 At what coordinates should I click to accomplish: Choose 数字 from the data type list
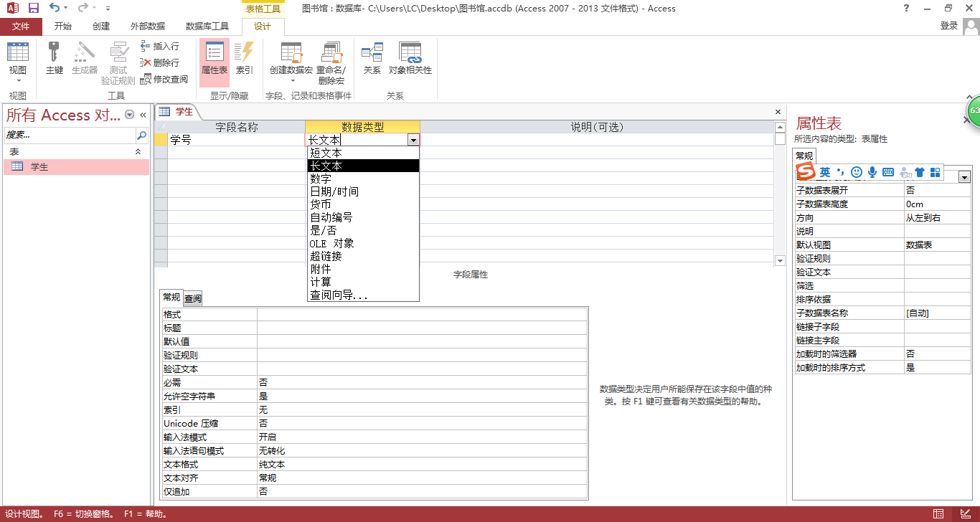[363, 179]
